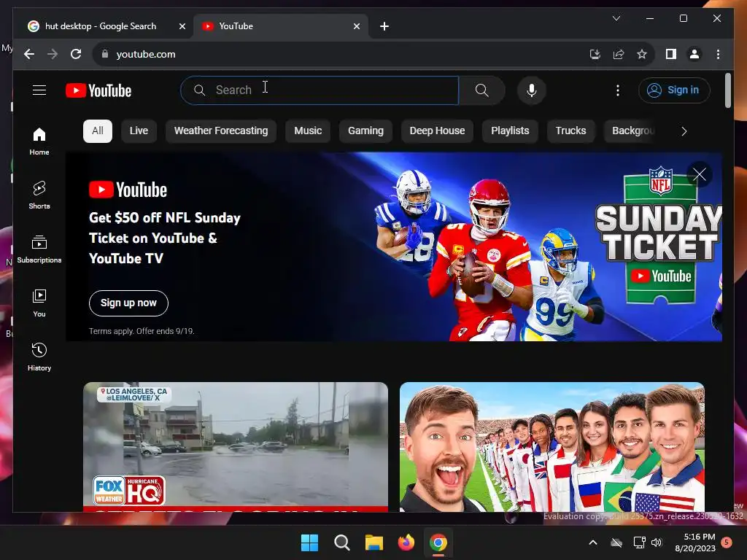
Task: Filter by Playlists chip
Action: point(510,131)
